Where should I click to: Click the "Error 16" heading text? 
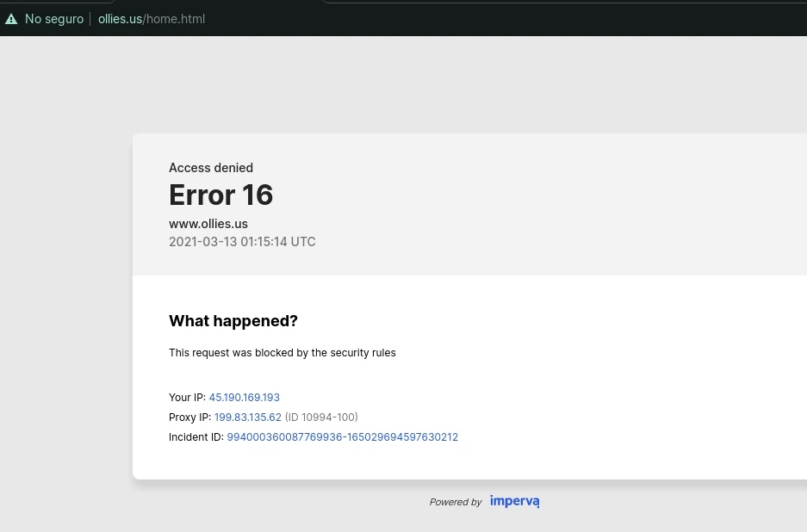click(x=220, y=195)
